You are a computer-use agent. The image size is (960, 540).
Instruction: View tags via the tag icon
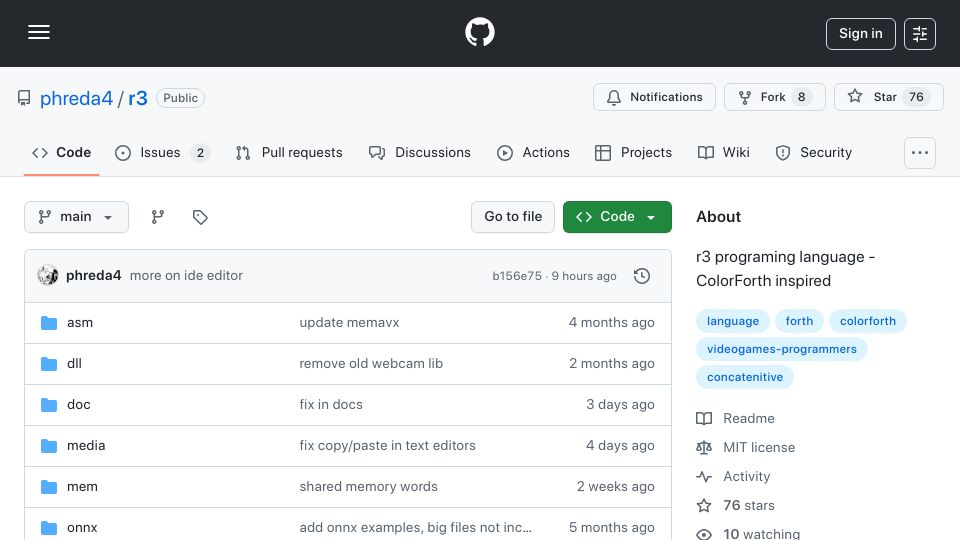pyautogui.click(x=200, y=217)
